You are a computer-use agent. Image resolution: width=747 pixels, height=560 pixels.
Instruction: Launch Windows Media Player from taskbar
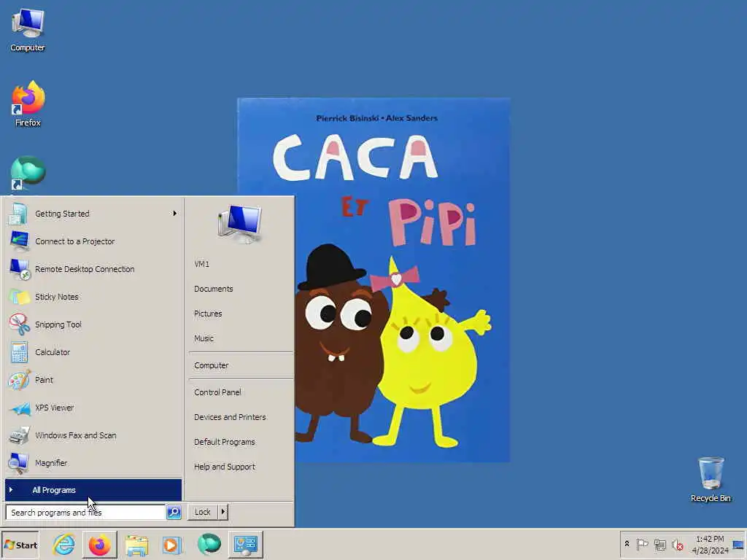pos(172,545)
